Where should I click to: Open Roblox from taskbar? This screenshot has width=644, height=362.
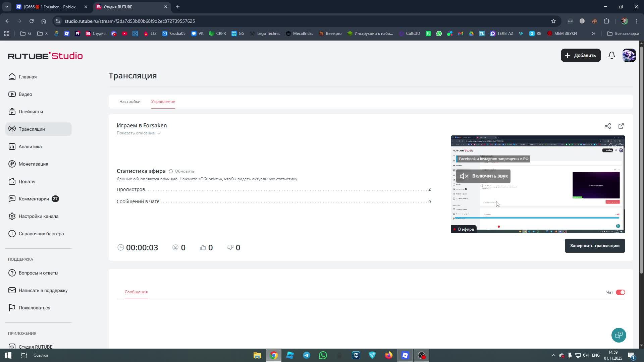pos(405,355)
